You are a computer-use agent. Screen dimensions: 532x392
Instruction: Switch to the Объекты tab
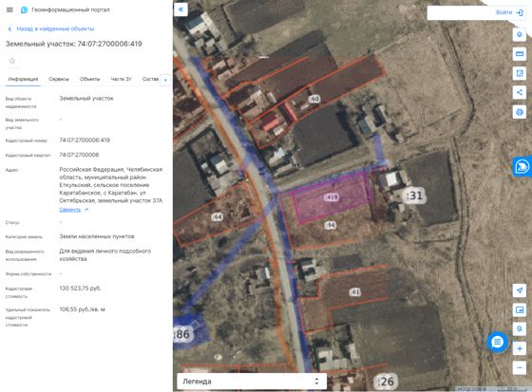click(89, 79)
